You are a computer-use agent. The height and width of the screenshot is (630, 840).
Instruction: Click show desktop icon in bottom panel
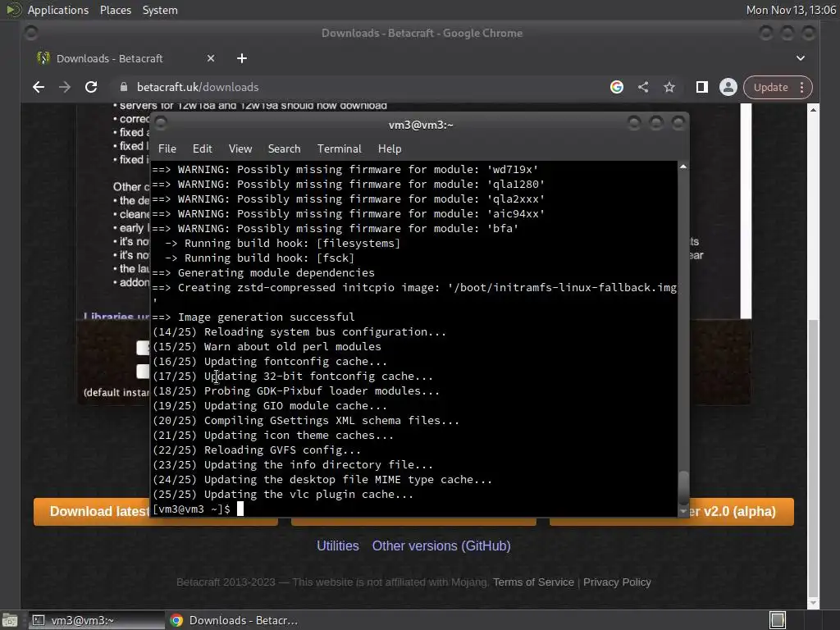[x=10, y=620]
